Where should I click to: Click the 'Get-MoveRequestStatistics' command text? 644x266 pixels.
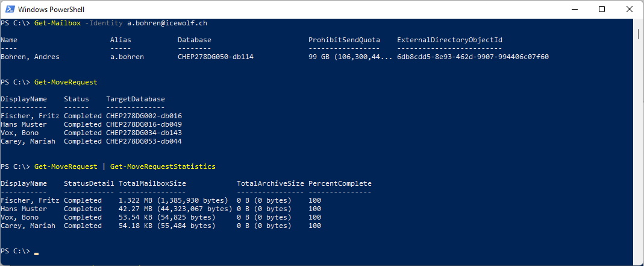(163, 166)
